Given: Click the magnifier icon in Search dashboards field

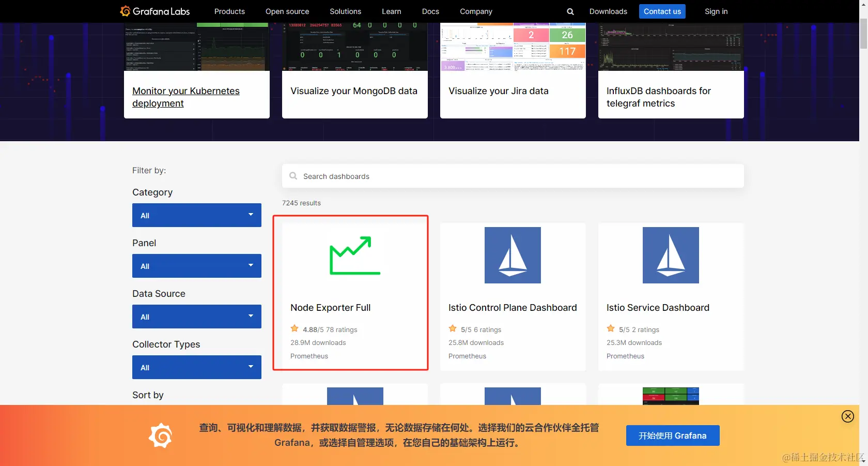Looking at the screenshot, I should click(x=293, y=176).
